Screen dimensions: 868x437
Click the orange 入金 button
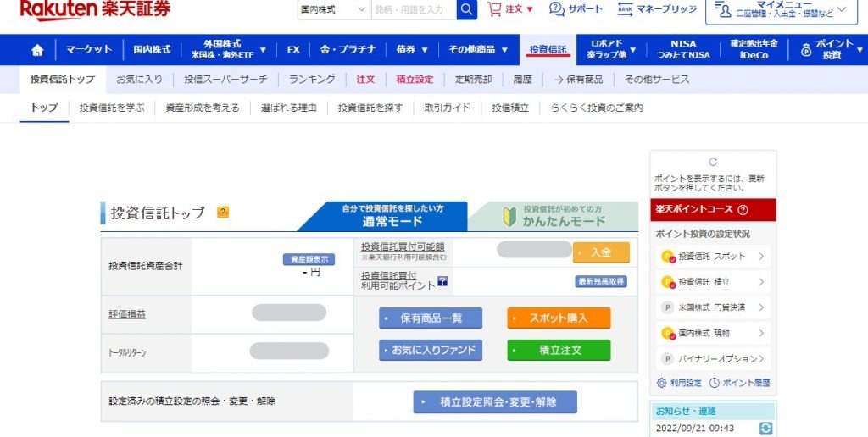[601, 252]
